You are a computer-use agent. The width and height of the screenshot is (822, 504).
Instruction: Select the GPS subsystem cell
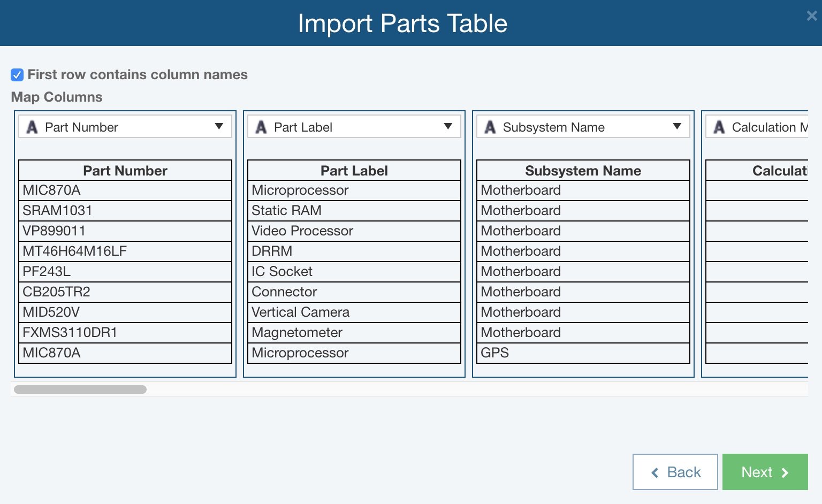583,353
